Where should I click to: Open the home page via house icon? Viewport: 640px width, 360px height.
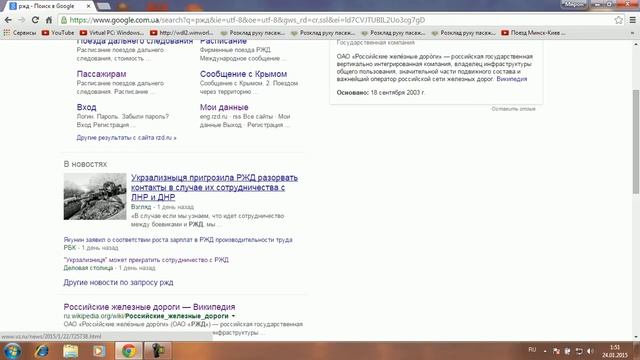49,20
